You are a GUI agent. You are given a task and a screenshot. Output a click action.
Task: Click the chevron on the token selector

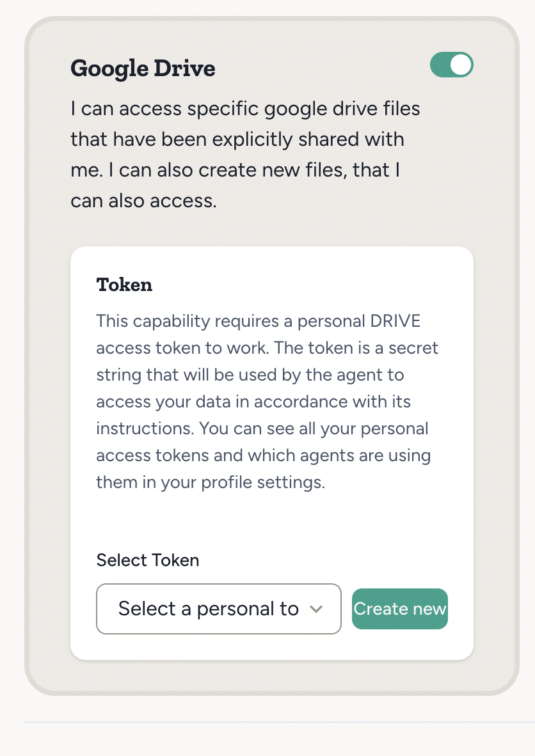317,609
